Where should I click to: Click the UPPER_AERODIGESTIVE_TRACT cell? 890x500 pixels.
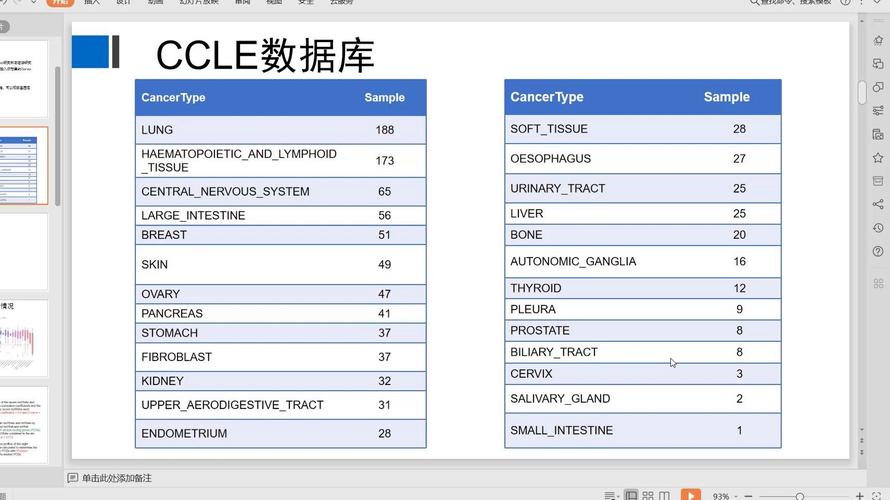tap(232, 405)
